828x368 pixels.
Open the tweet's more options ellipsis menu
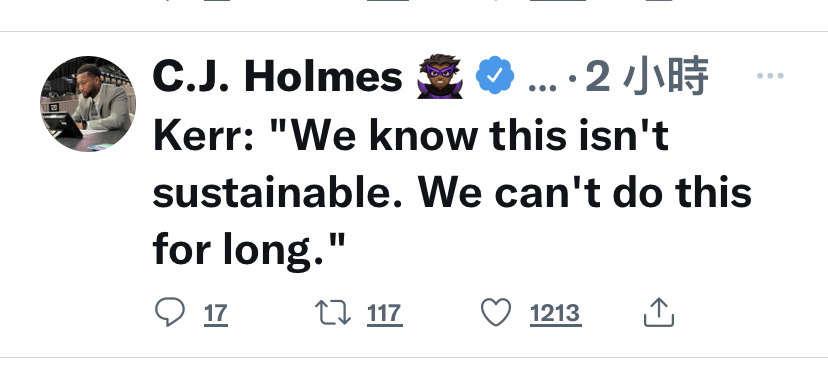point(770,76)
